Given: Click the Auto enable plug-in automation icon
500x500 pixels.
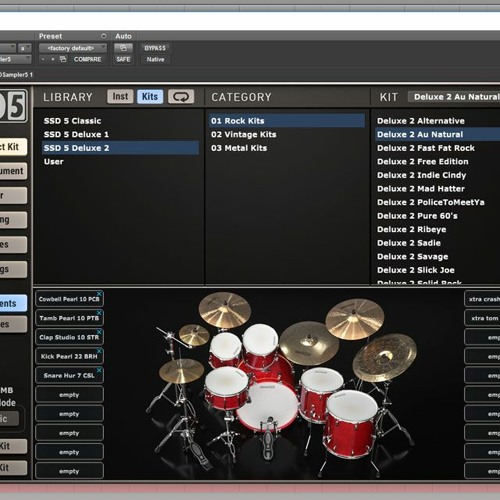Looking at the screenshot, I should point(123,48).
